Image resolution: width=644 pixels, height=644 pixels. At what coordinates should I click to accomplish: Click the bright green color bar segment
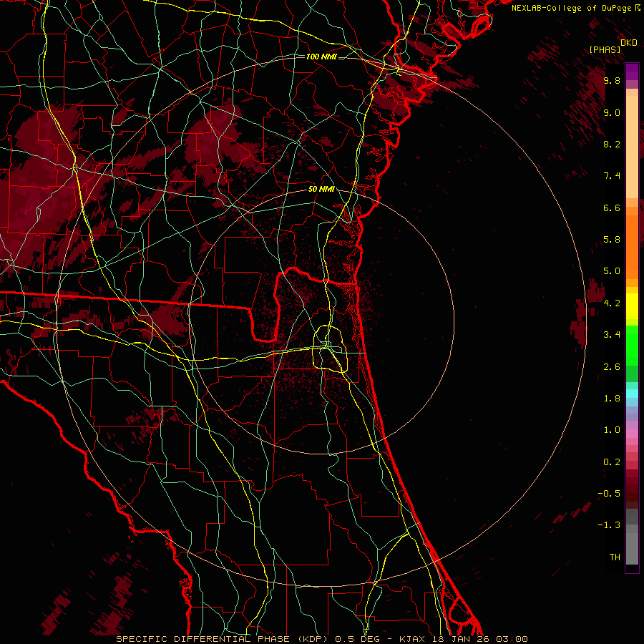point(632,344)
